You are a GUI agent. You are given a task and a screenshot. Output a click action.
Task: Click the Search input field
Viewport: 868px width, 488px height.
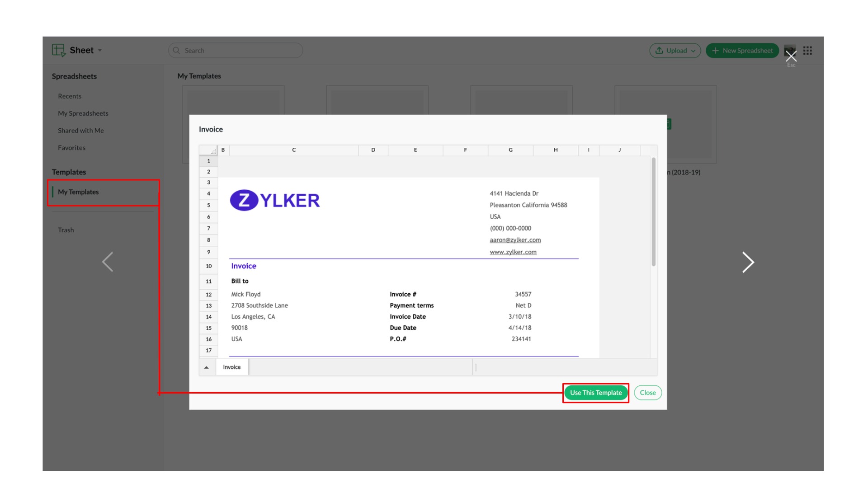pyautogui.click(x=240, y=51)
